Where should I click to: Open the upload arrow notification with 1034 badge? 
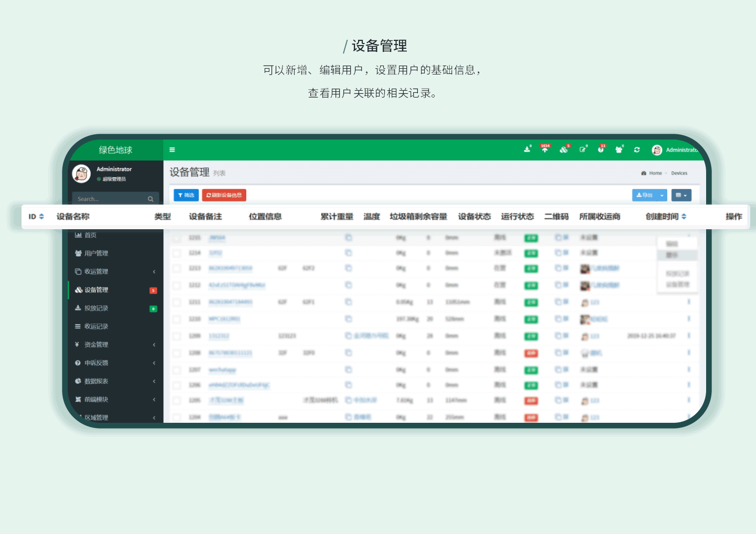pyautogui.click(x=545, y=149)
